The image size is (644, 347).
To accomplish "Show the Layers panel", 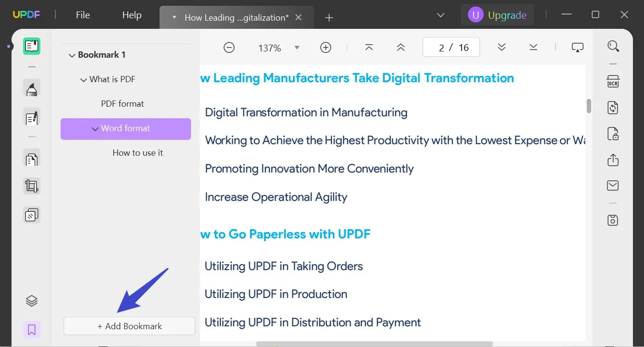I will pos(32,301).
